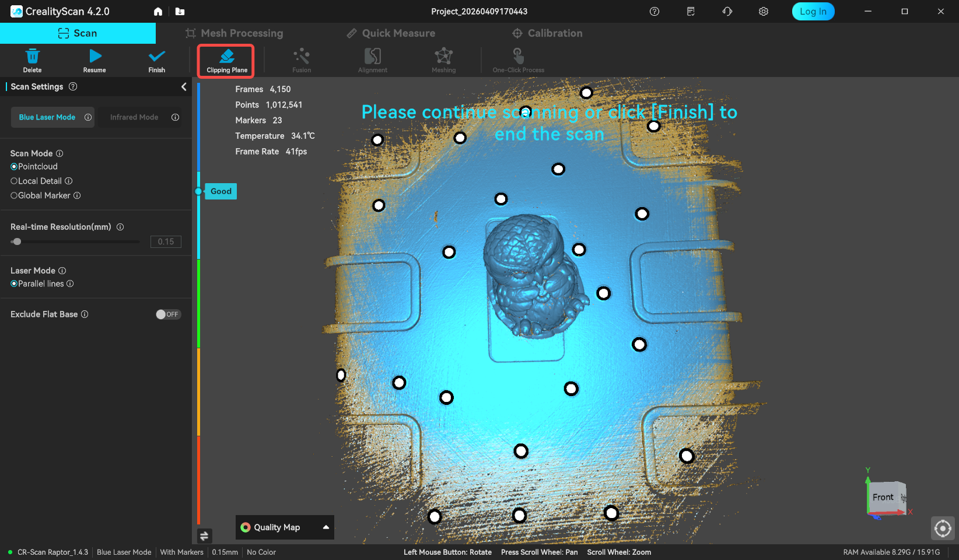Select Global Marker scan mode

14,196
